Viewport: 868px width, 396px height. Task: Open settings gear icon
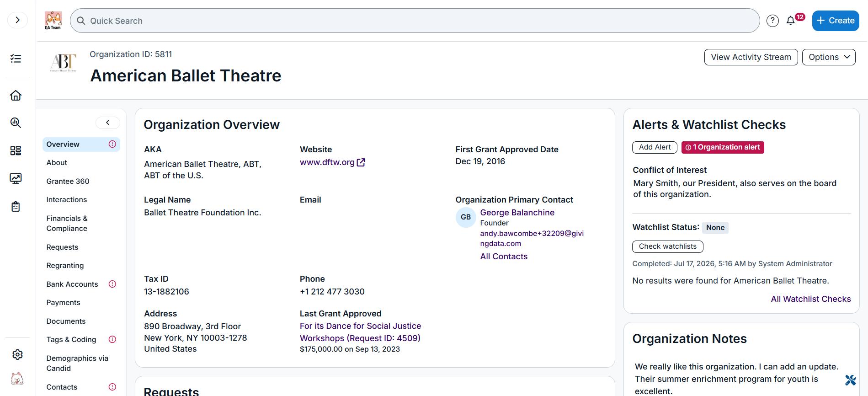(17, 354)
